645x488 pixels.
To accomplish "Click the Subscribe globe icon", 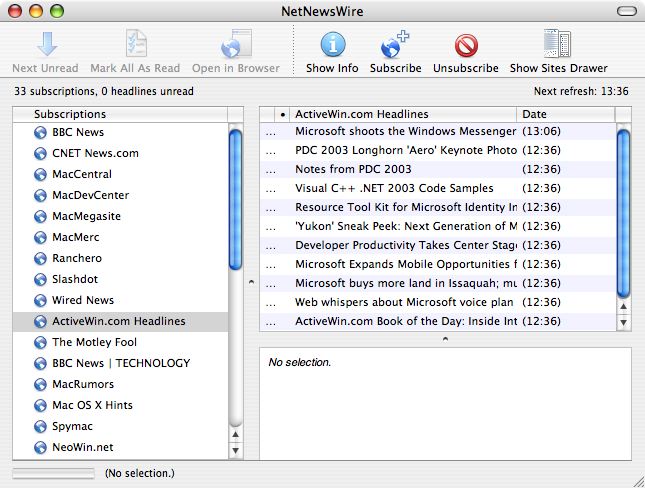I will click(394, 44).
